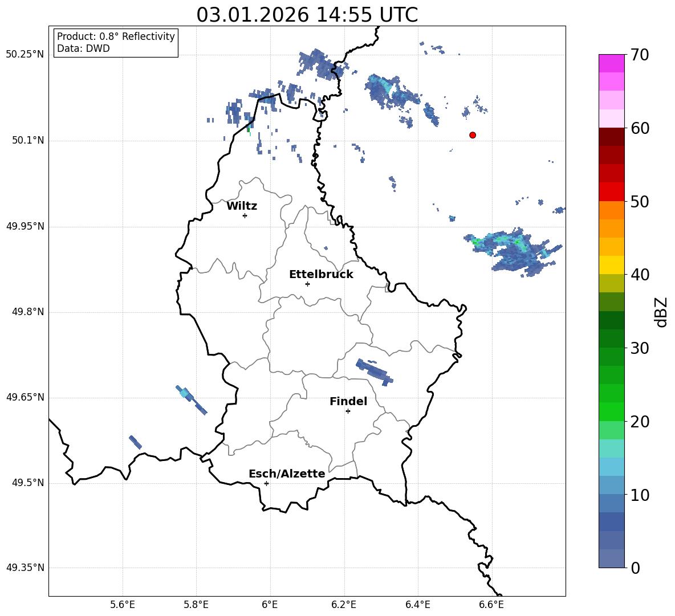Screen dimensions: 675x616
Task: Click the Wiltz station label
Action: coord(242,206)
